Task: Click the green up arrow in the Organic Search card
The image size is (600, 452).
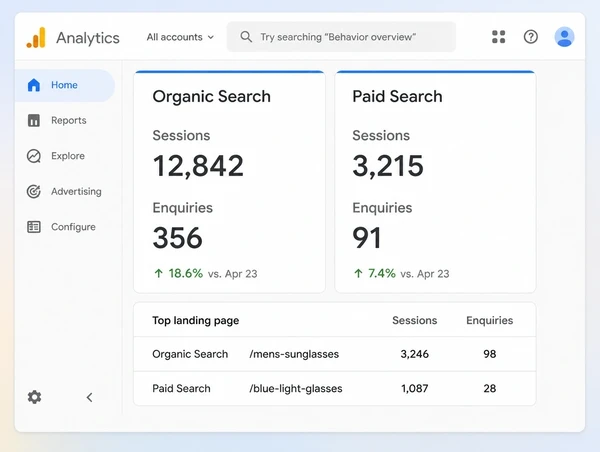Action: coord(158,273)
